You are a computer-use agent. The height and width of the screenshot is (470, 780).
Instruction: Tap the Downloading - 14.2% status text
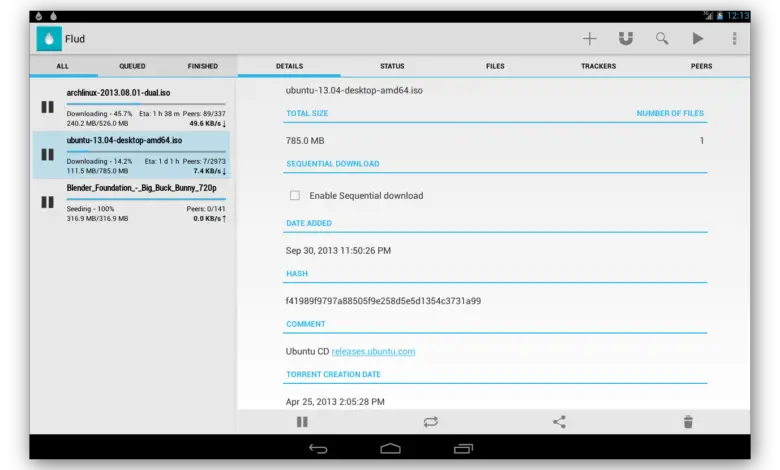pos(99,161)
